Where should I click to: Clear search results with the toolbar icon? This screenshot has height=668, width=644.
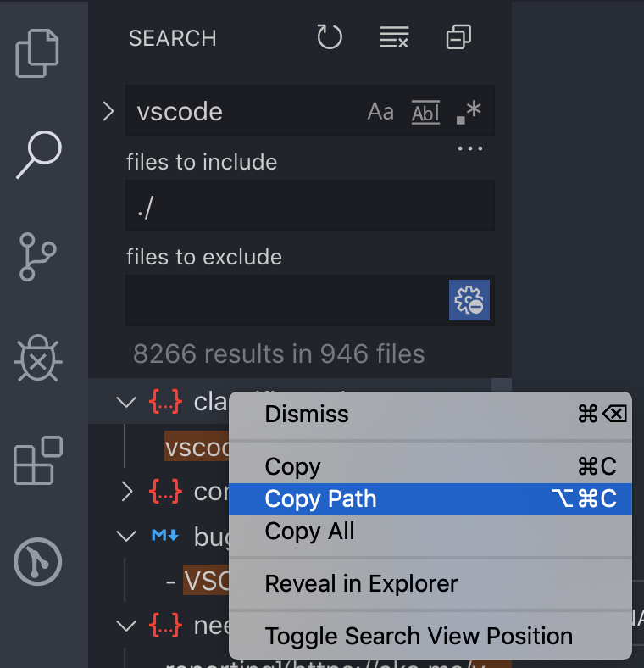[x=394, y=37]
